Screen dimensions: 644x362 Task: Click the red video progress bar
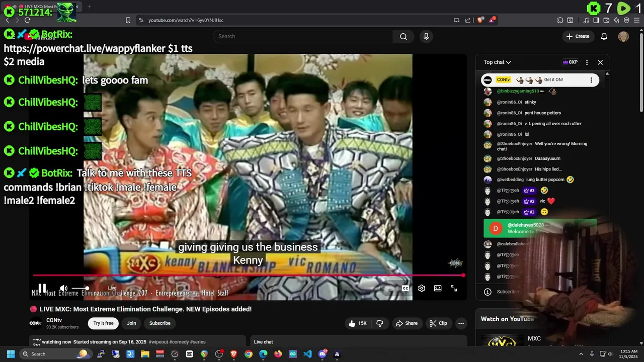(248, 275)
